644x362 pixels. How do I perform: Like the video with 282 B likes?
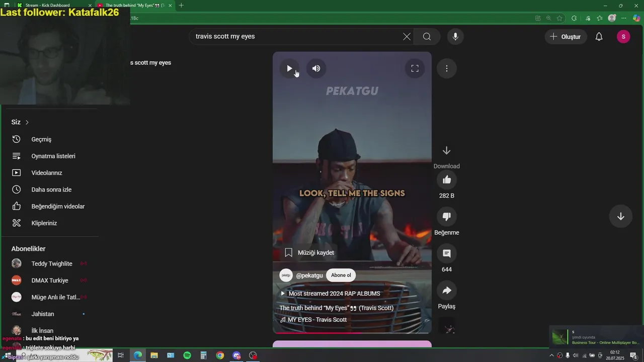447,180
